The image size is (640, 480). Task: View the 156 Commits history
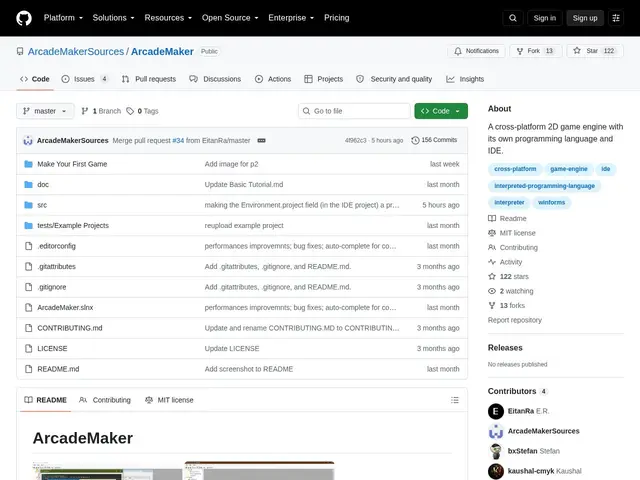coord(434,140)
